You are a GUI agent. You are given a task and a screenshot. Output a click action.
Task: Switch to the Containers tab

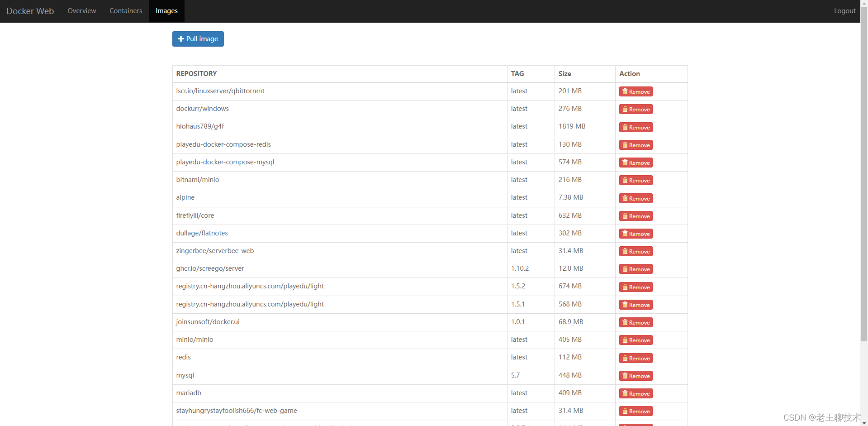click(125, 11)
